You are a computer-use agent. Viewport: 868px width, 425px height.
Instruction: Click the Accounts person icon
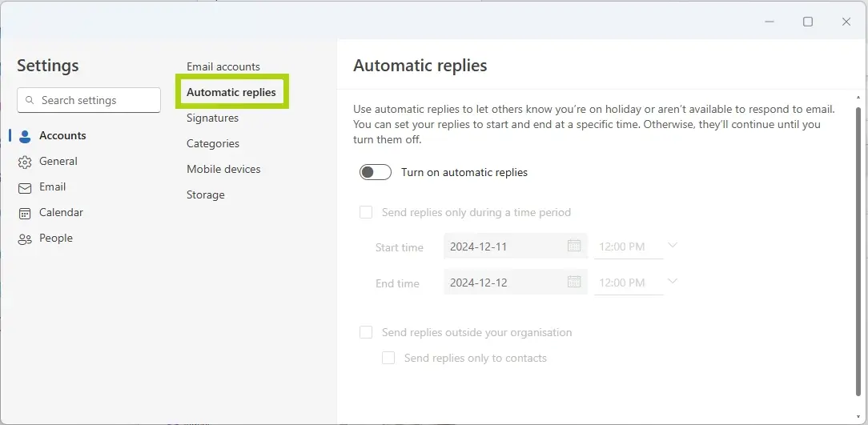[25, 136]
